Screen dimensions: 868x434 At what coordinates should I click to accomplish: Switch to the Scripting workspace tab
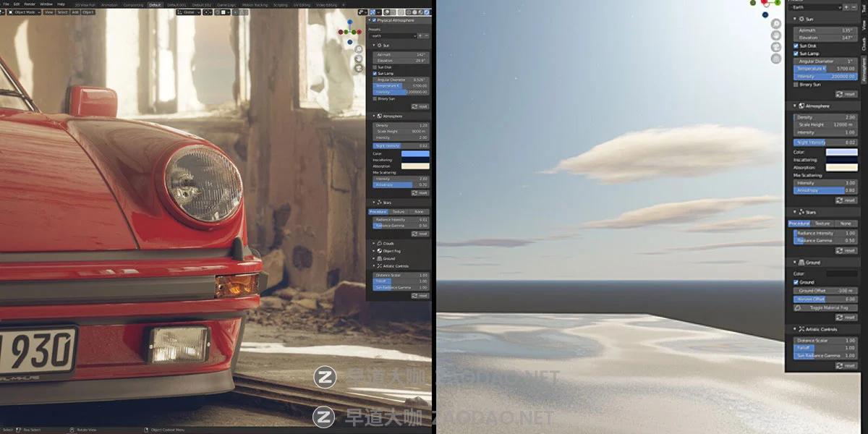pyautogui.click(x=280, y=3)
